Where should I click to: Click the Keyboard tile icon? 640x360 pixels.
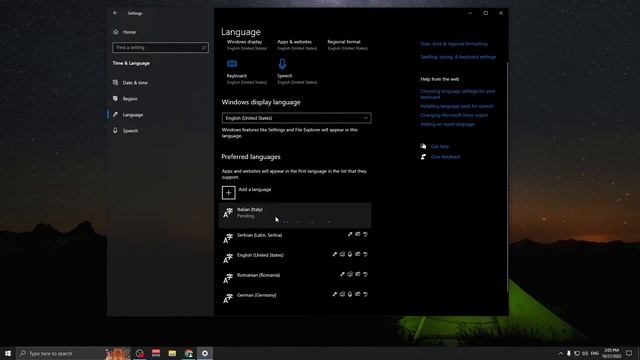point(232,64)
